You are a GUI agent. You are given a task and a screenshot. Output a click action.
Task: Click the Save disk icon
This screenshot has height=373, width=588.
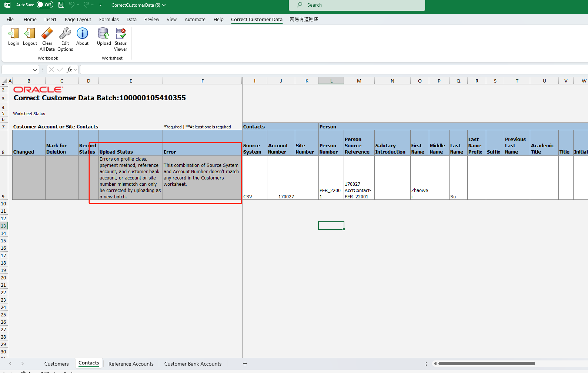(61, 5)
